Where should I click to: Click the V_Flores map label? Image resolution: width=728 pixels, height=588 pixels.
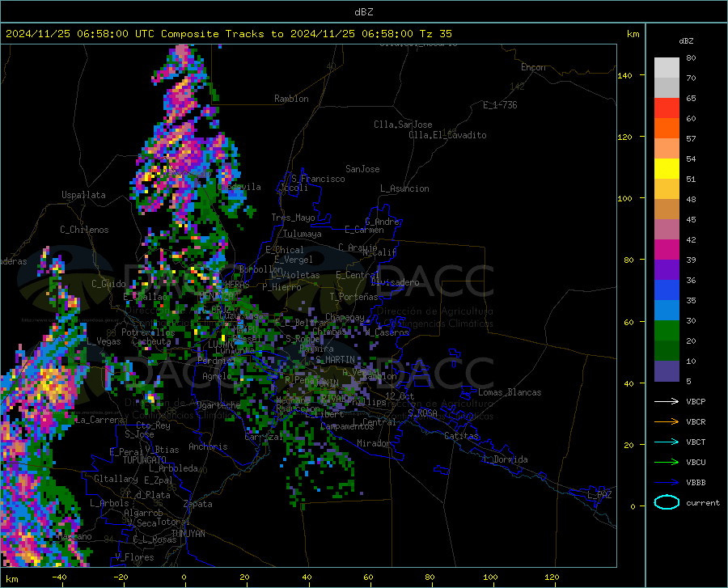click(134, 557)
